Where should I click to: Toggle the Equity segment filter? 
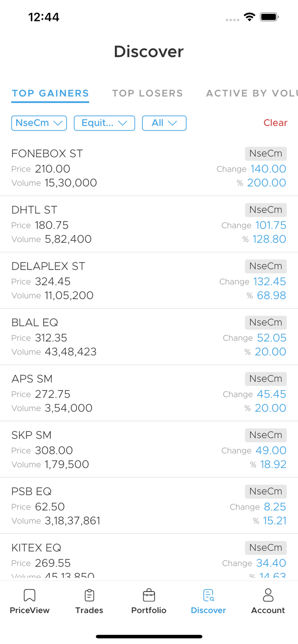[x=104, y=123]
